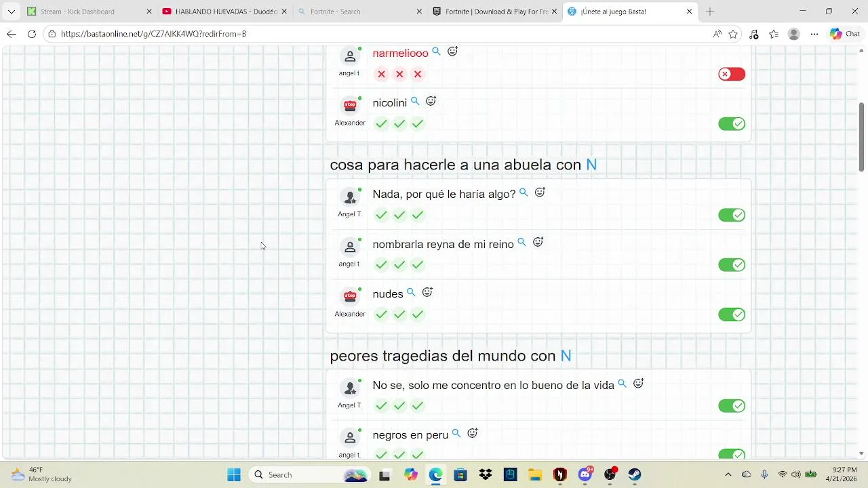The image size is (868, 488).
Task: React to 'Nada, por qué le haría algo?'
Action: click(540, 192)
